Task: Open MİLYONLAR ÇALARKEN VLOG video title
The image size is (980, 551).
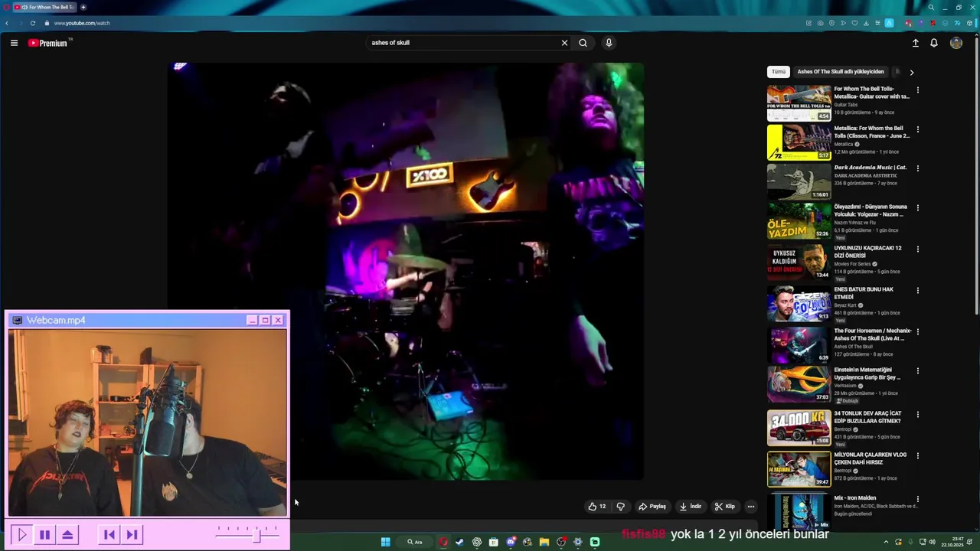Action: point(871,458)
